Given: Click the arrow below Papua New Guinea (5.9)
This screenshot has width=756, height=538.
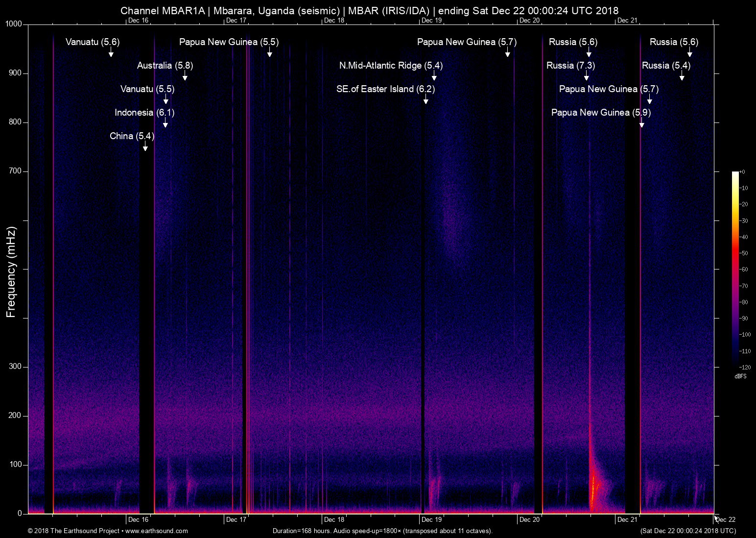Looking at the screenshot, I should click(x=642, y=123).
